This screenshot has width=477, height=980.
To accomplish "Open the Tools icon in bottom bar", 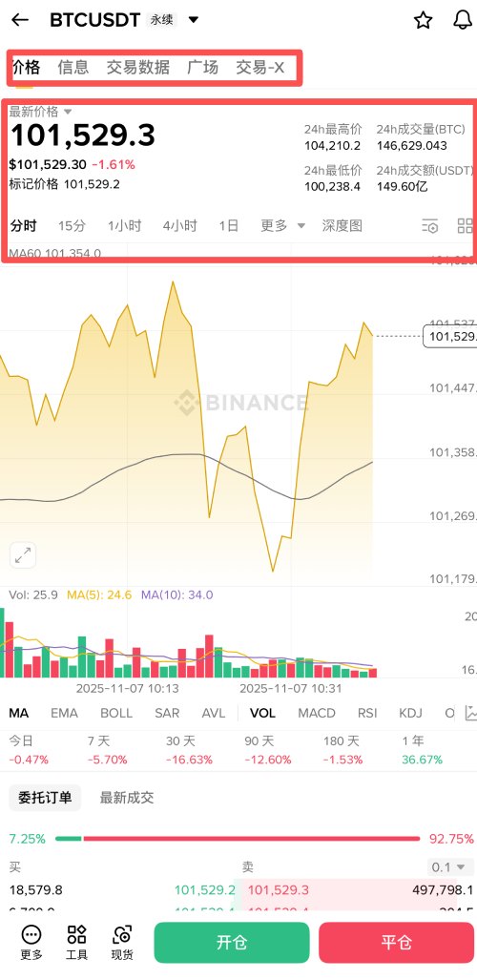I will pyautogui.click(x=76, y=943).
